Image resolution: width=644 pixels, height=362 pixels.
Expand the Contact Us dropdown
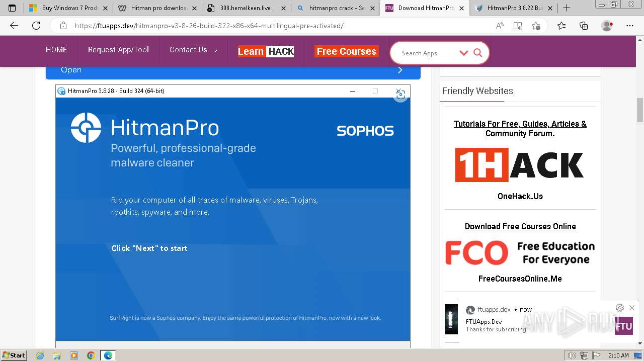(193, 50)
